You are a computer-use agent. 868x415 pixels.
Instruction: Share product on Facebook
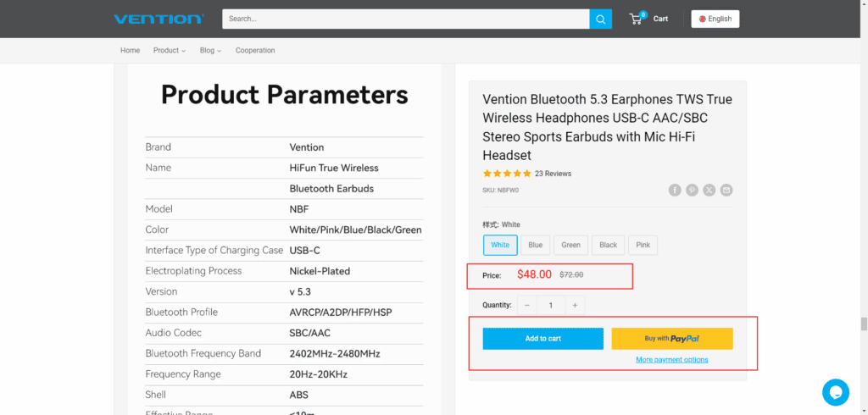pyautogui.click(x=674, y=191)
